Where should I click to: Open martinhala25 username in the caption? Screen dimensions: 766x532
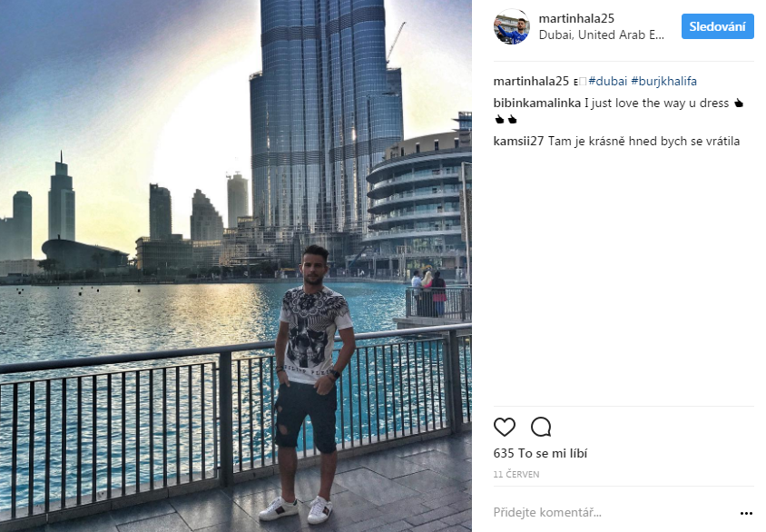pos(531,81)
